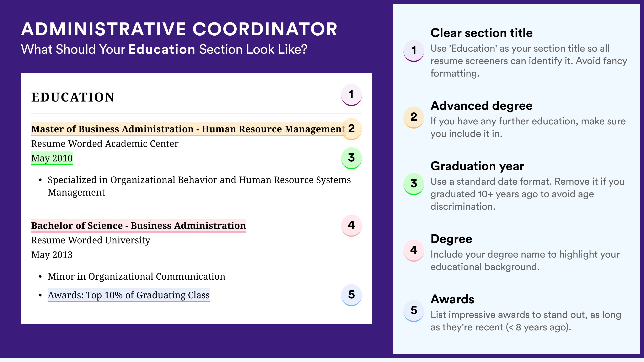
Task: Click the Clear section title heading
Action: (481, 33)
